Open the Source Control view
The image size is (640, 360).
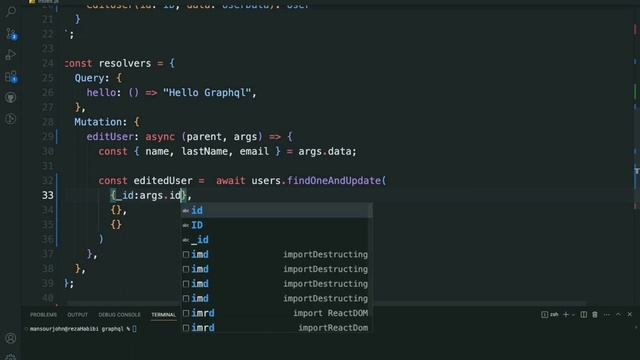11,33
